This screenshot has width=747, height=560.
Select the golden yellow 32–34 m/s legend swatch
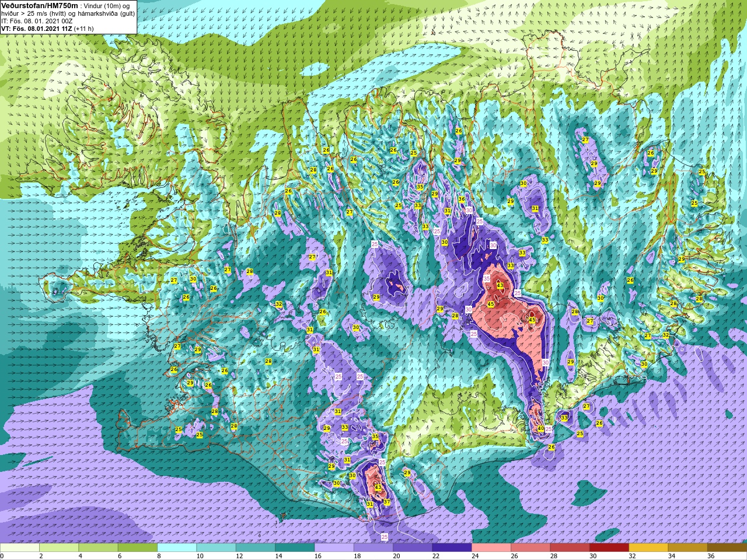pyautogui.click(x=648, y=548)
